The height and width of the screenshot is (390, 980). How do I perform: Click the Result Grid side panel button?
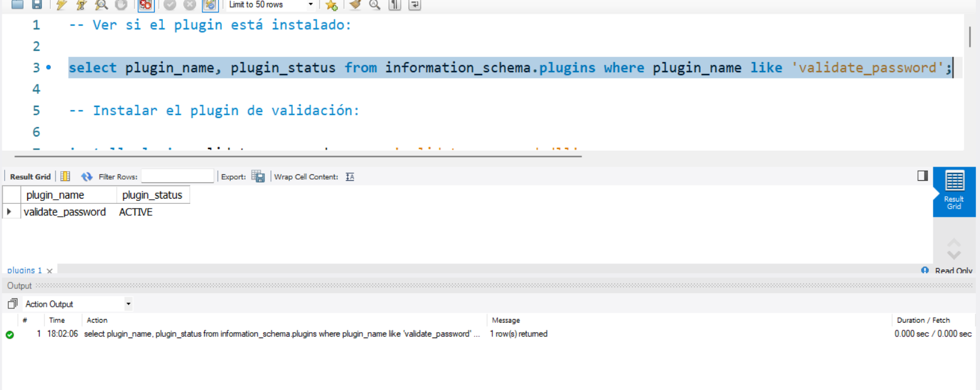point(954,191)
